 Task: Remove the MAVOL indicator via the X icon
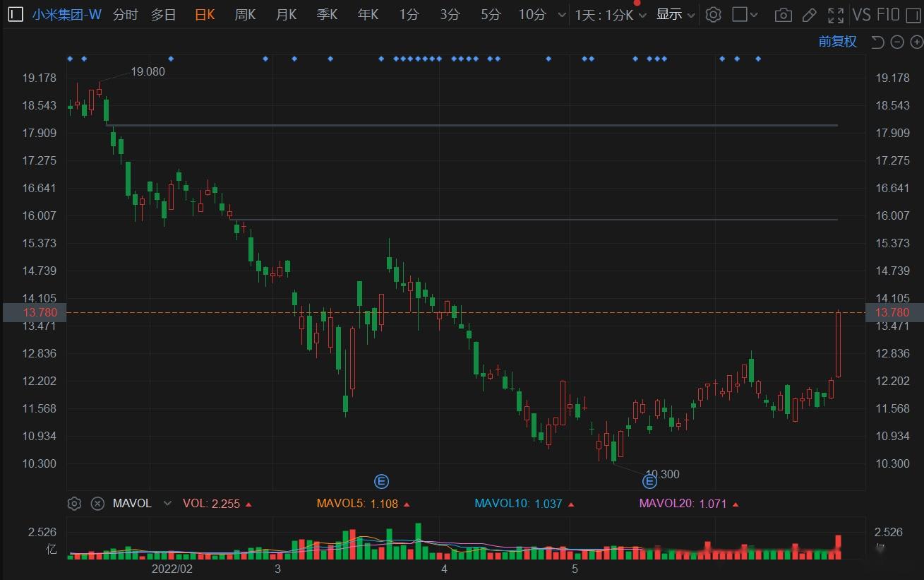pos(97,503)
